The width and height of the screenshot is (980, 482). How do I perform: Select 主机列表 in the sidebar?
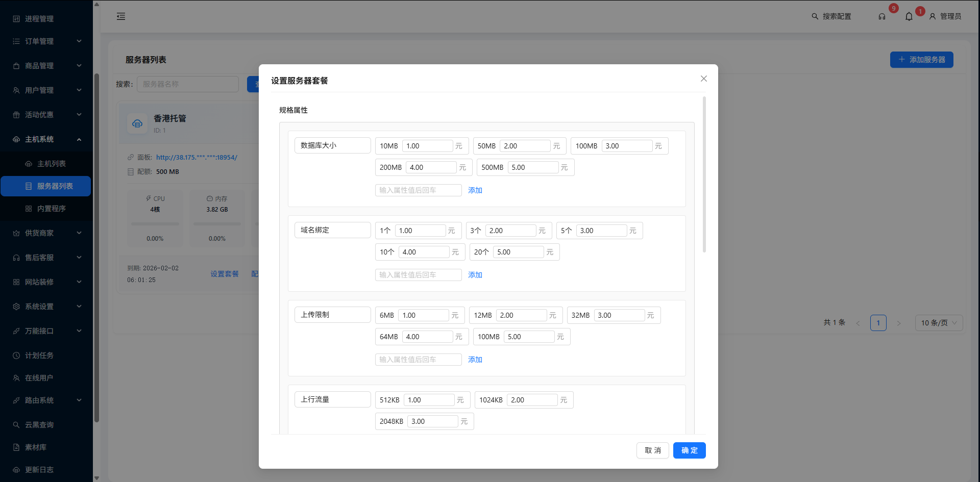51,164
